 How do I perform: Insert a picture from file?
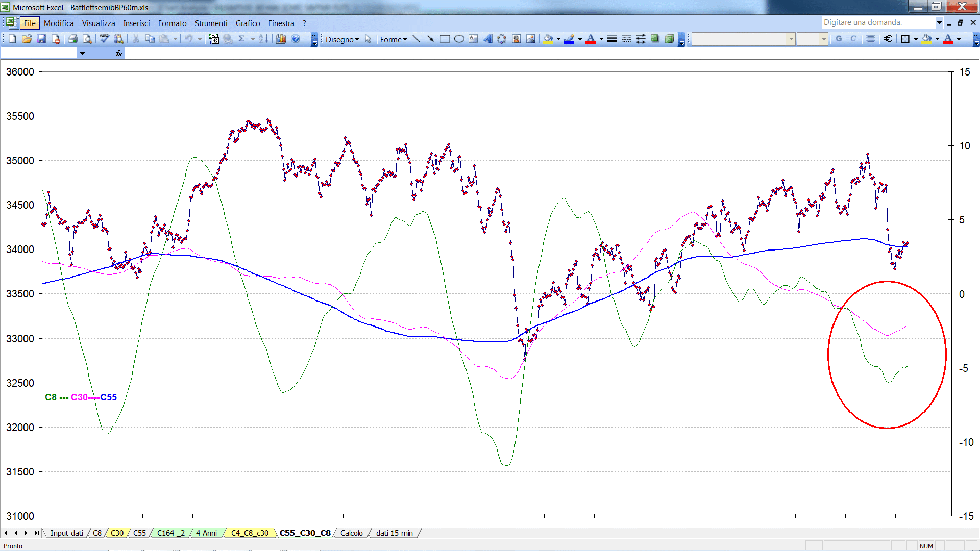pos(530,39)
